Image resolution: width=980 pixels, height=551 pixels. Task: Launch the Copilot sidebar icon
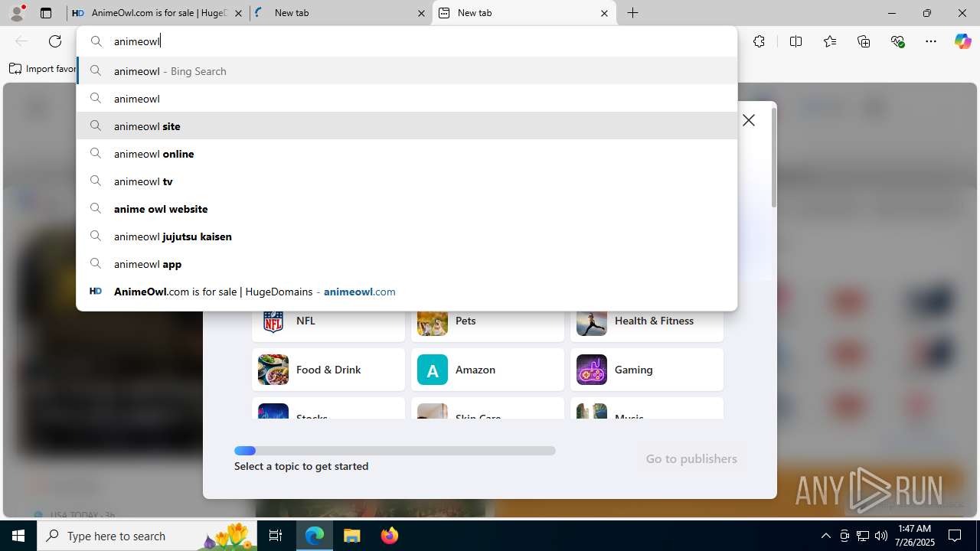(962, 41)
